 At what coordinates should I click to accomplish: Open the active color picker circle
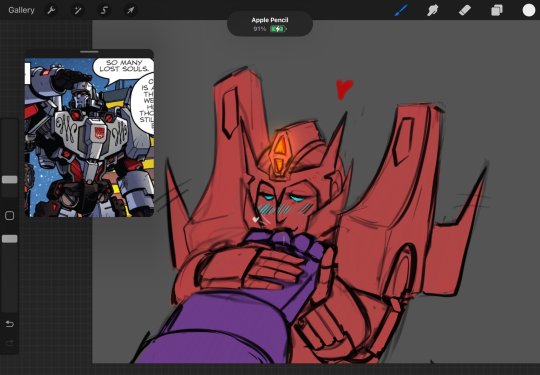pyautogui.click(x=529, y=10)
